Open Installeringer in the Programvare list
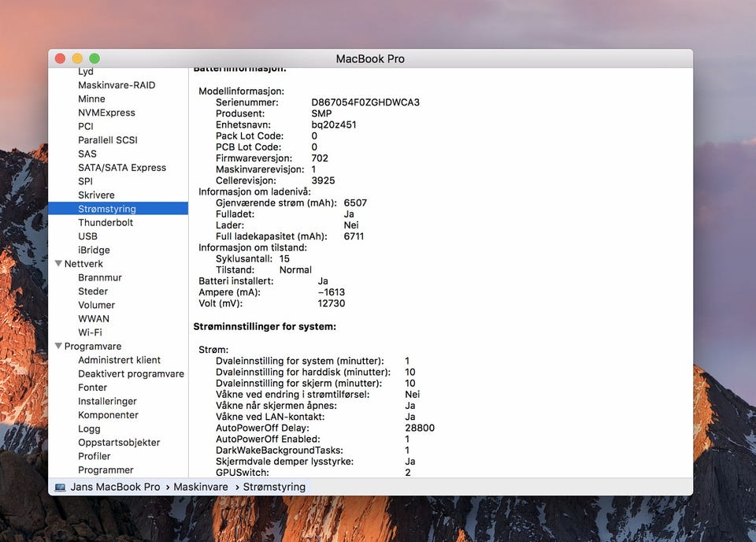 (x=107, y=402)
